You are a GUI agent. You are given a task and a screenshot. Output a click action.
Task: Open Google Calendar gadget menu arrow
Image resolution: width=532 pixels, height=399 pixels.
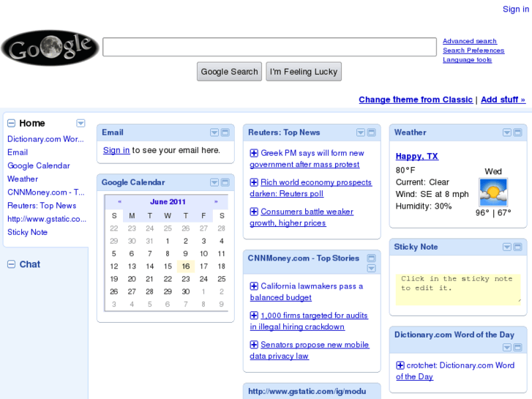pos(214,182)
